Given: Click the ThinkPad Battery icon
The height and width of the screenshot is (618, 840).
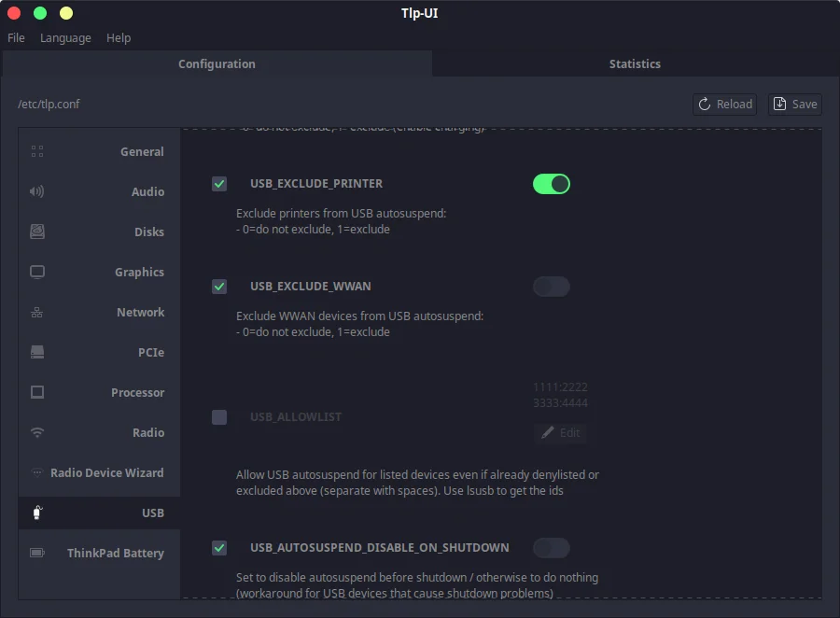Looking at the screenshot, I should click(x=37, y=553).
